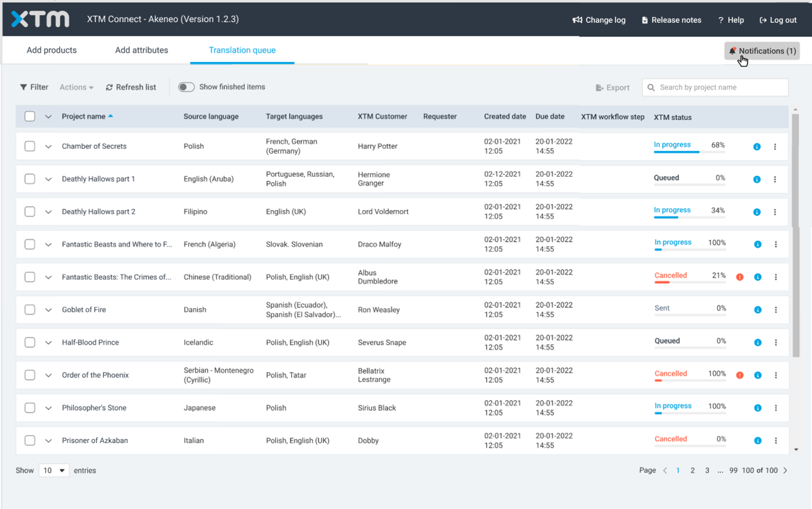Click Log out
The height and width of the screenshot is (509, 812).
(x=778, y=20)
